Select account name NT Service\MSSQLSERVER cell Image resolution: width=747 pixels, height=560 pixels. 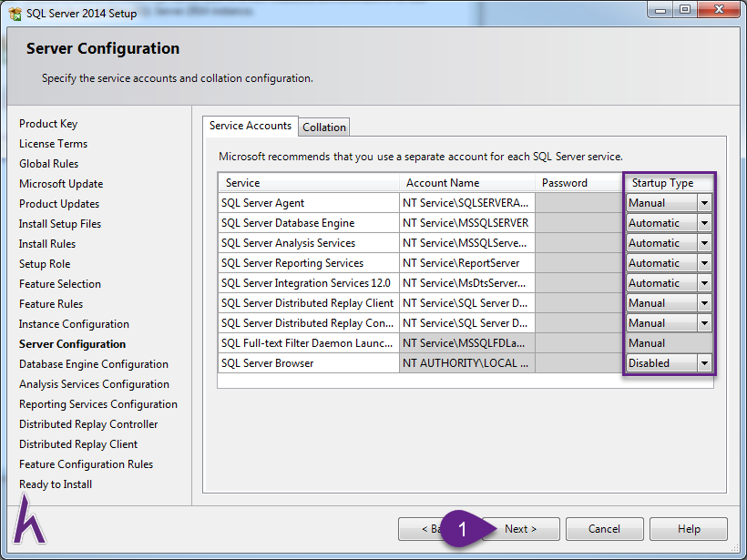click(x=466, y=223)
